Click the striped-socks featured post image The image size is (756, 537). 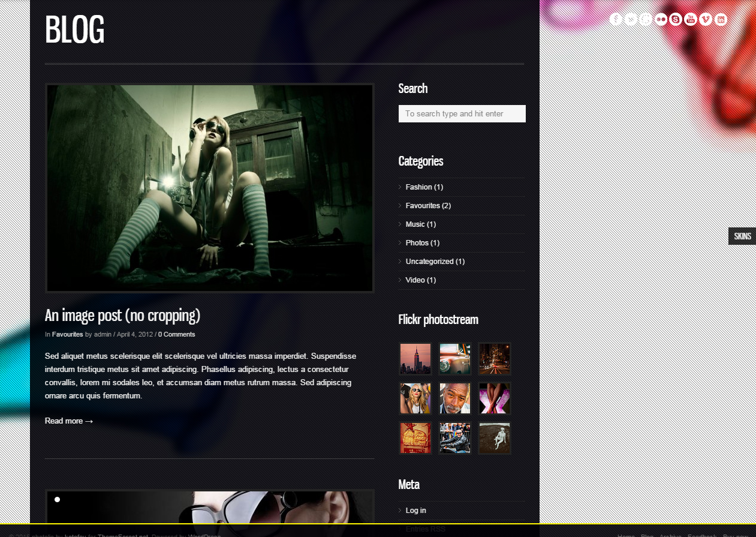click(209, 188)
